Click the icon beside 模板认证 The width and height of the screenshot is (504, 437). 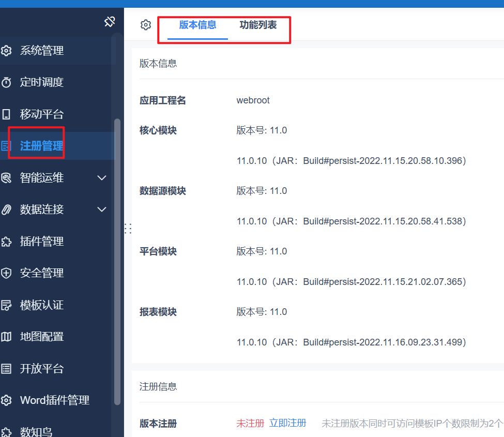[6, 305]
